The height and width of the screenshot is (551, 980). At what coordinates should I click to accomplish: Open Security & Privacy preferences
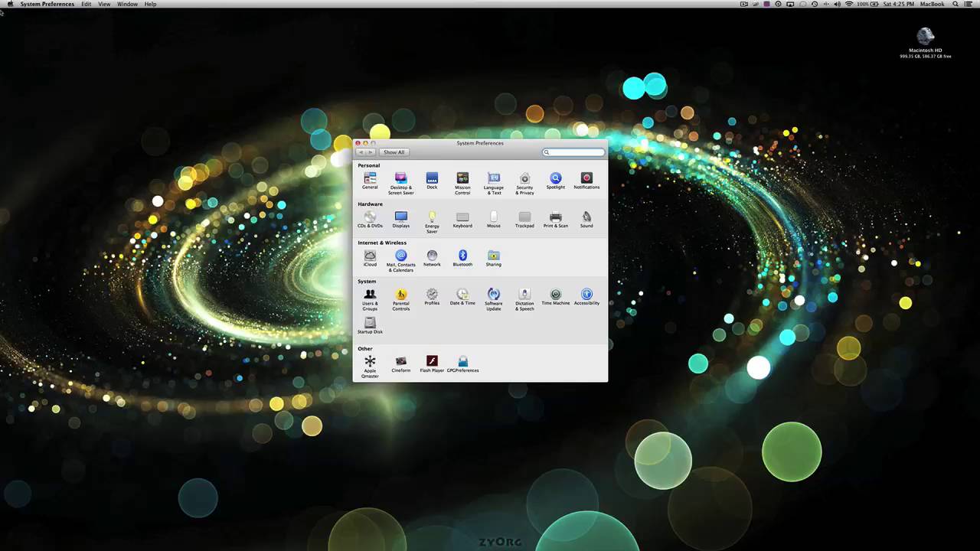pos(524,183)
